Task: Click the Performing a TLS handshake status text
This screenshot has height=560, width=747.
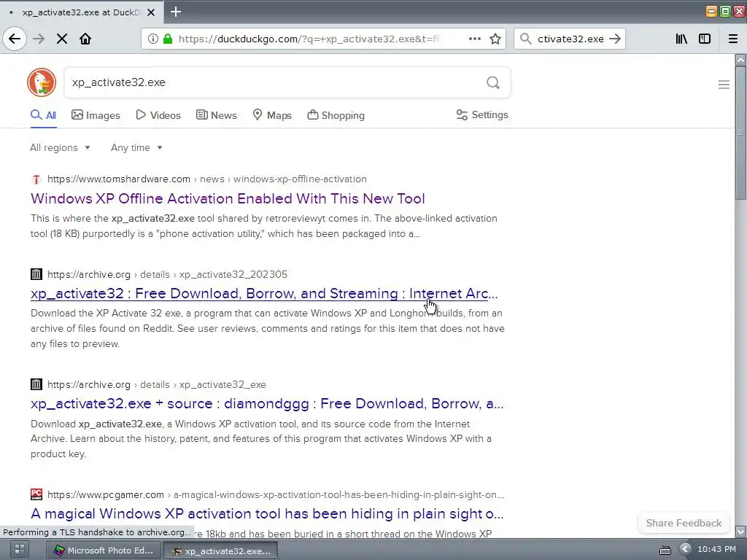Action: coord(96,532)
